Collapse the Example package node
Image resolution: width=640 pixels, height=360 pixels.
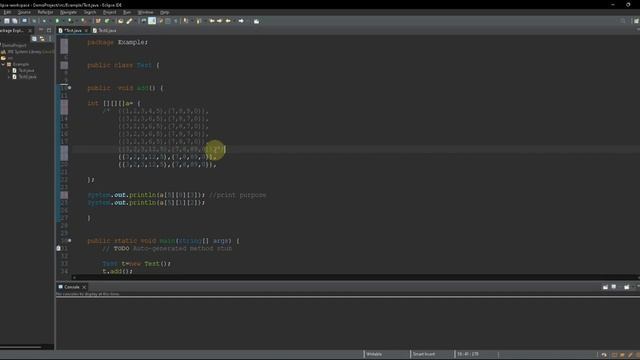tap(3, 64)
